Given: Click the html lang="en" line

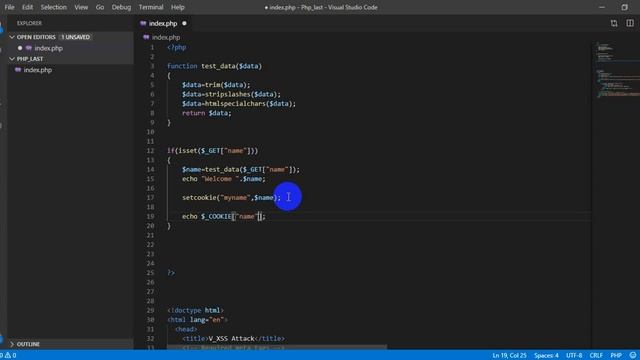Looking at the screenshot, I should 197,320.
